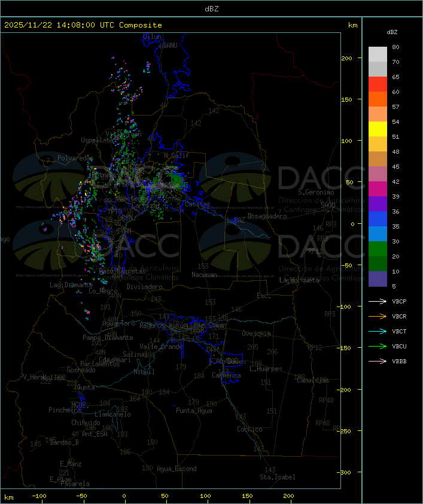The width and height of the screenshot is (423, 504).
Task: Click the VBCT legend label
Action: (x=399, y=331)
